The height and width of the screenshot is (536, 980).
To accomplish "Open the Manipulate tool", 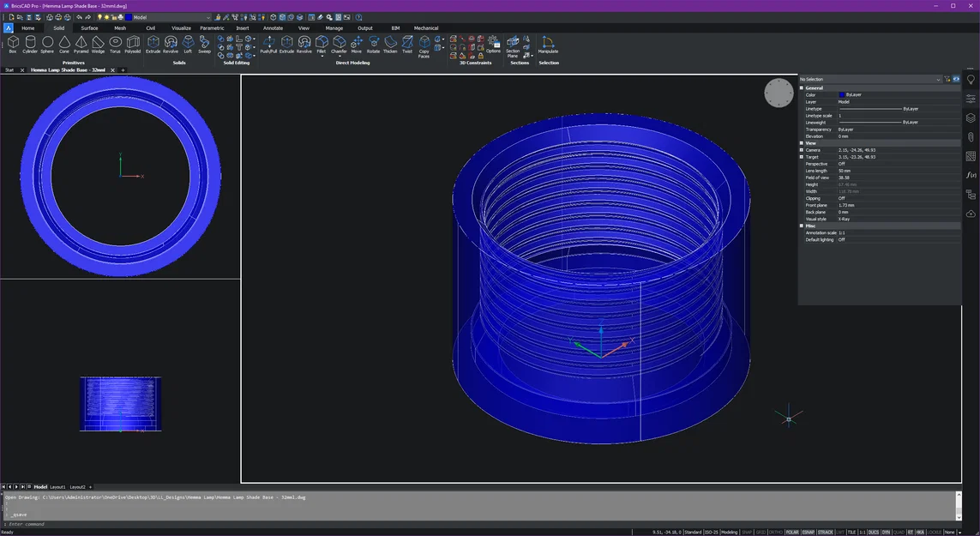I will point(548,44).
